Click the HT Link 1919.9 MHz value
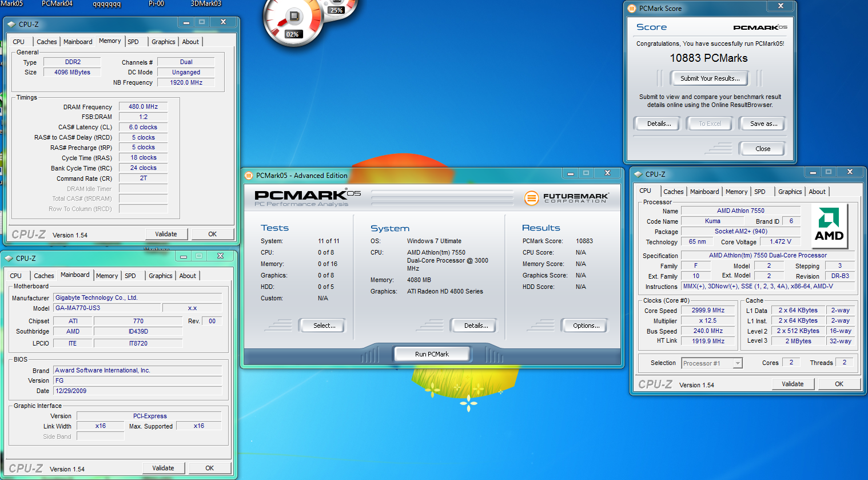 point(708,341)
